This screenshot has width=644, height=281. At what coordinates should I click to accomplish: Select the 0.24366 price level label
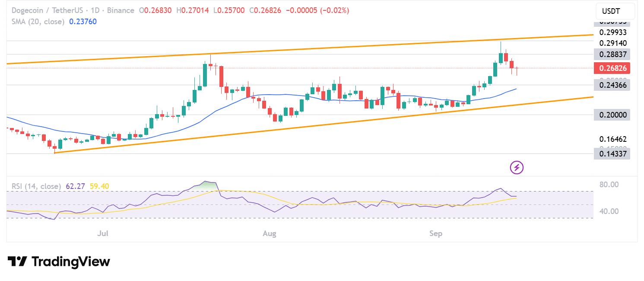click(612, 85)
